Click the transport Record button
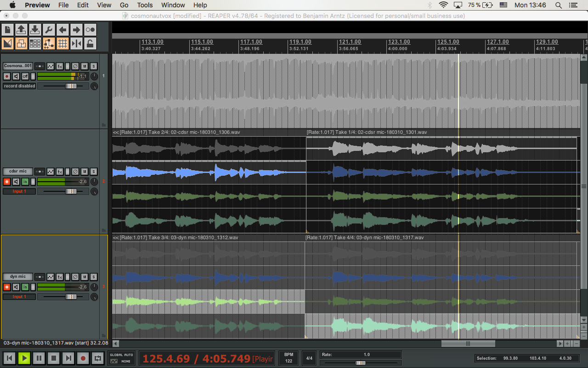 click(83, 358)
